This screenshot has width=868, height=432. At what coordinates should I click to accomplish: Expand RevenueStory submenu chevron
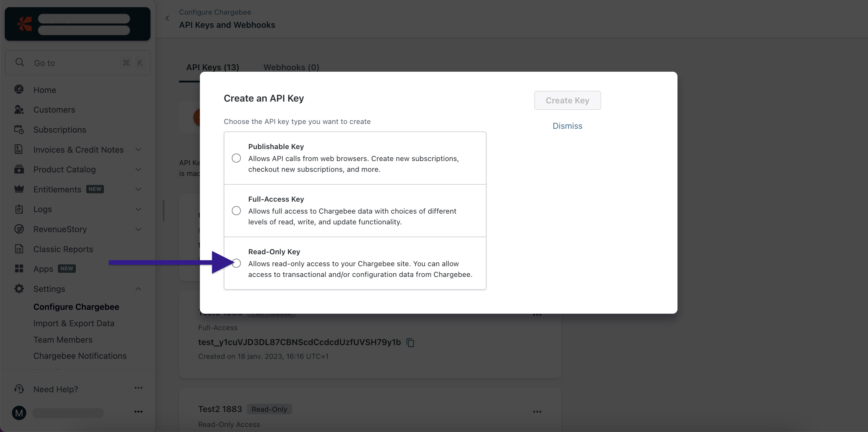138,229
